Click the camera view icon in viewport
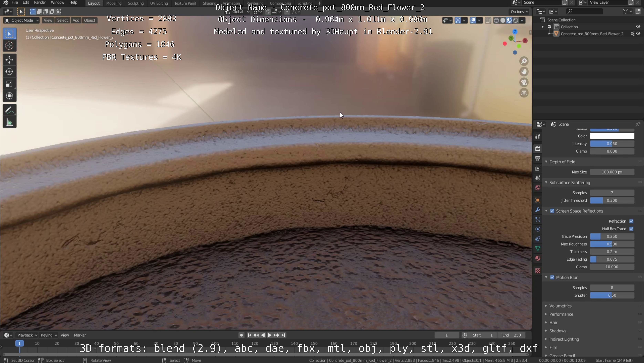This screenshot has height=363, width=644. tap(524, 82)
